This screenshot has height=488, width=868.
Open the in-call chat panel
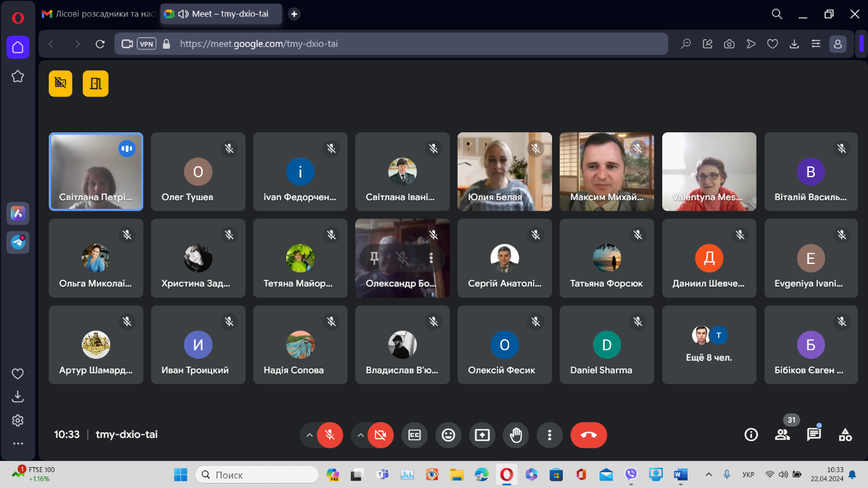814,435
